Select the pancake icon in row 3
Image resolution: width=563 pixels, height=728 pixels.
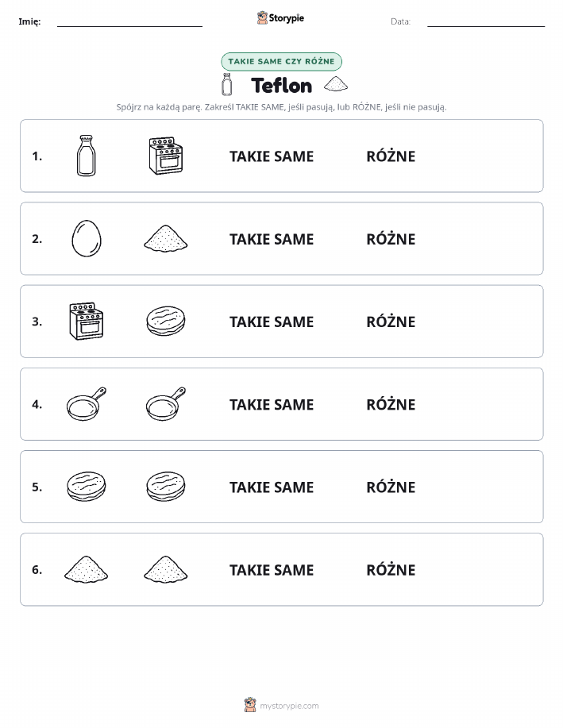(166, 321)
